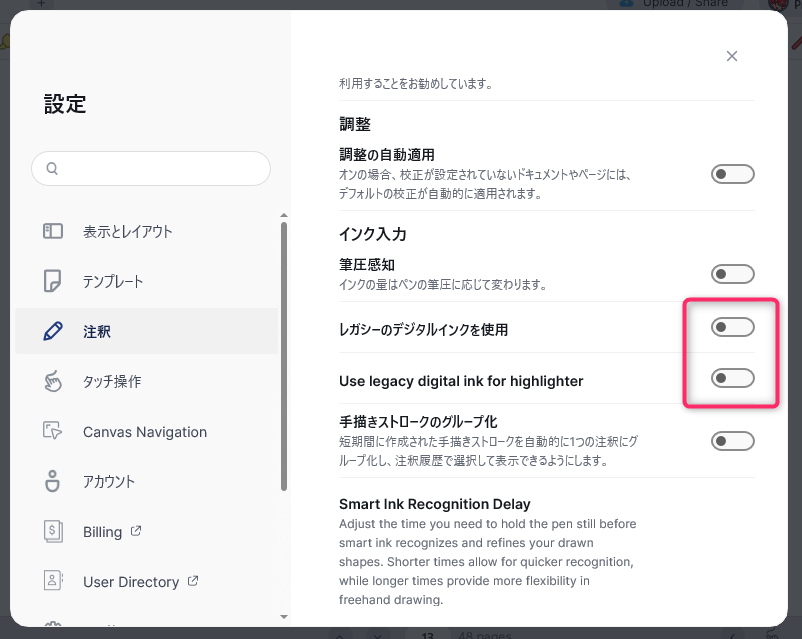This screenshot has width=802, height=639.
Task: Click the template page icon beside テンプレート
Action: click(53, 281)
